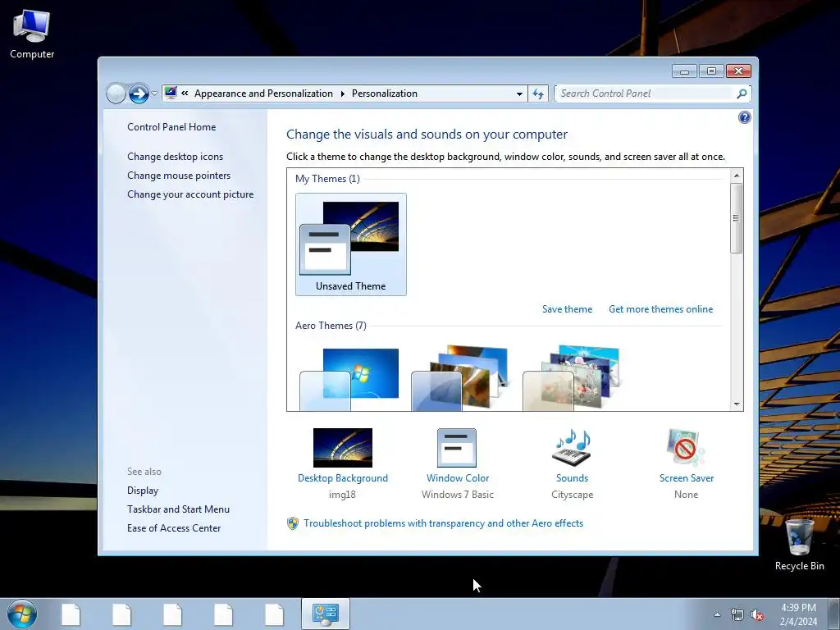Screen dimensions: 840x630
Task: Open the Recycle Bin desktop icon
Action: (799, 545)
